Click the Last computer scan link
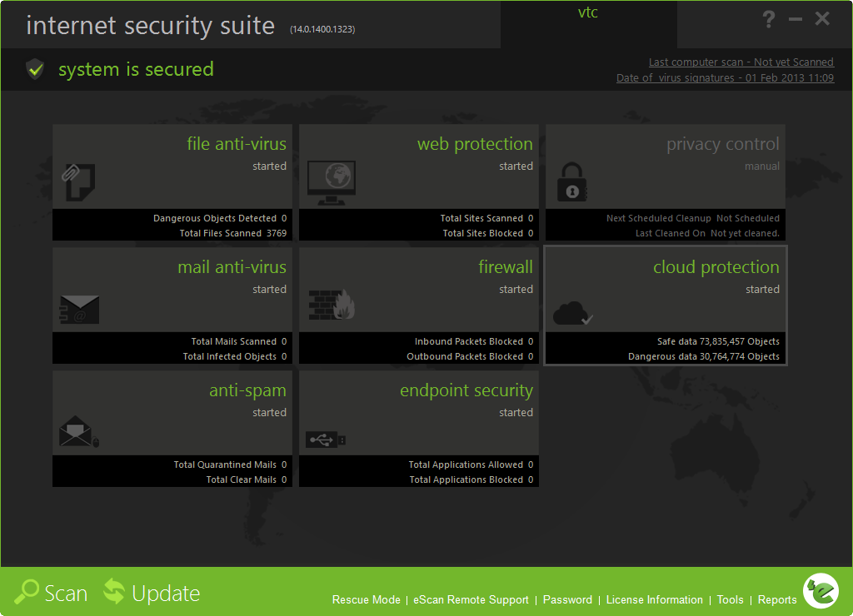This screenshot has height=616, width=853. [741, 62]
